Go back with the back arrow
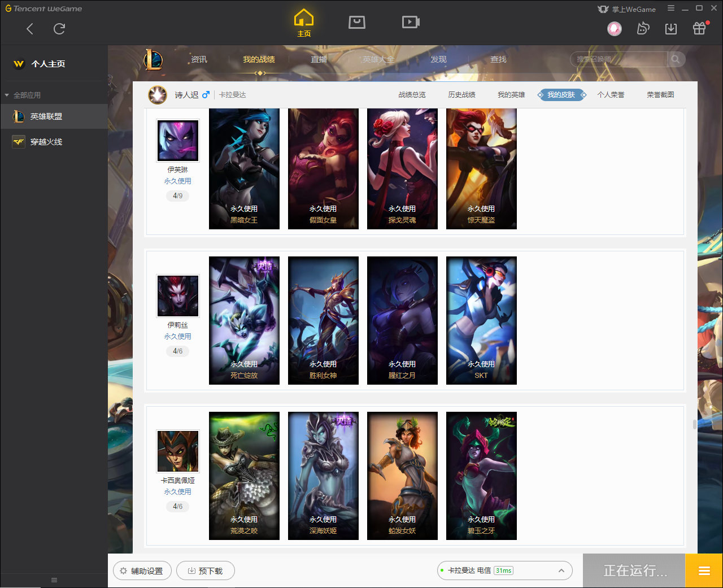The width and height of the screenshot is (723, 588). coord(30,29)
